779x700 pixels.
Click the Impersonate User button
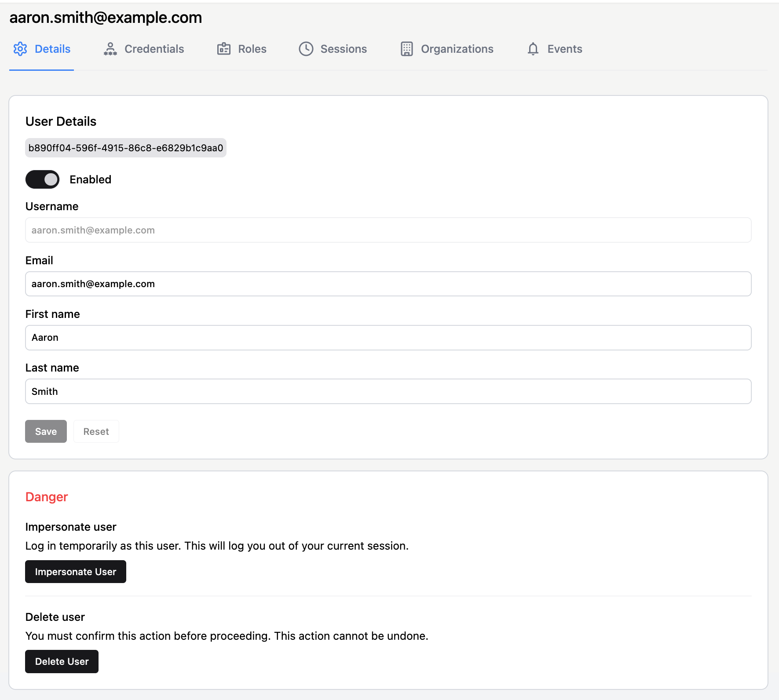click(75, 572)
